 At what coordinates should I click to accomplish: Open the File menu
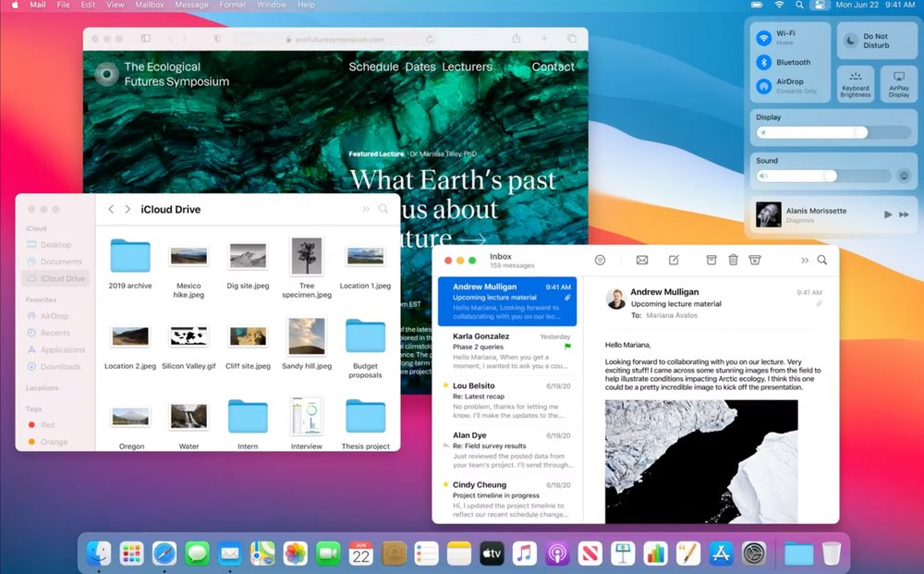63,5
